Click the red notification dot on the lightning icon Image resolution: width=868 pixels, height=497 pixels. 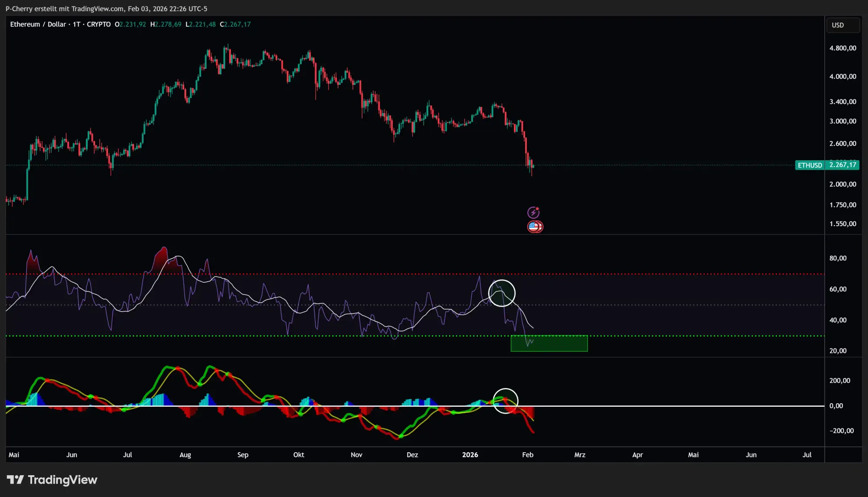click(x=538, y=208)
